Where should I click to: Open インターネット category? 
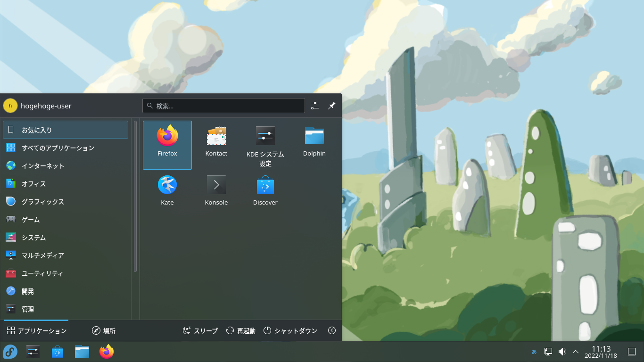pyautogui.click(x=66, y=165)
